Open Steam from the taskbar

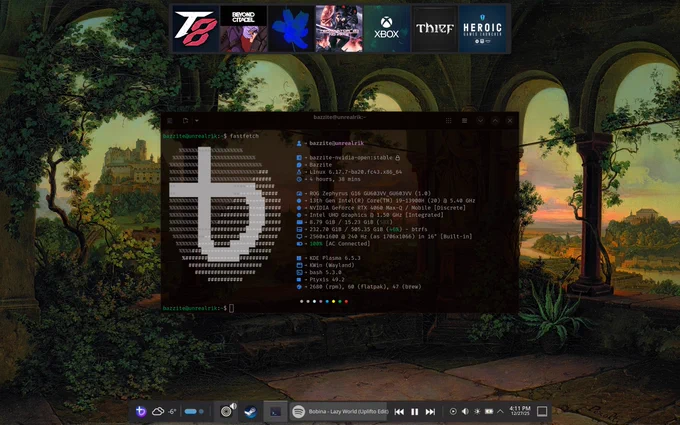point(250,411)
